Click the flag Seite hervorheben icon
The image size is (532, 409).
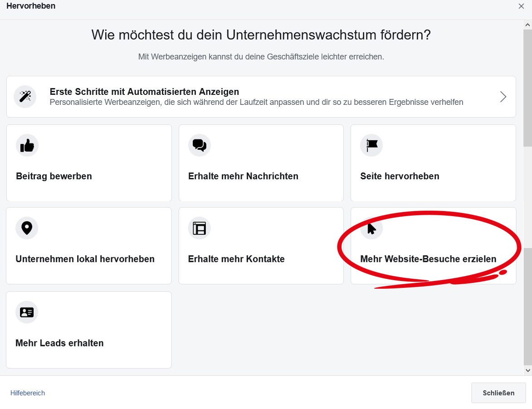(x=371, y=145)
